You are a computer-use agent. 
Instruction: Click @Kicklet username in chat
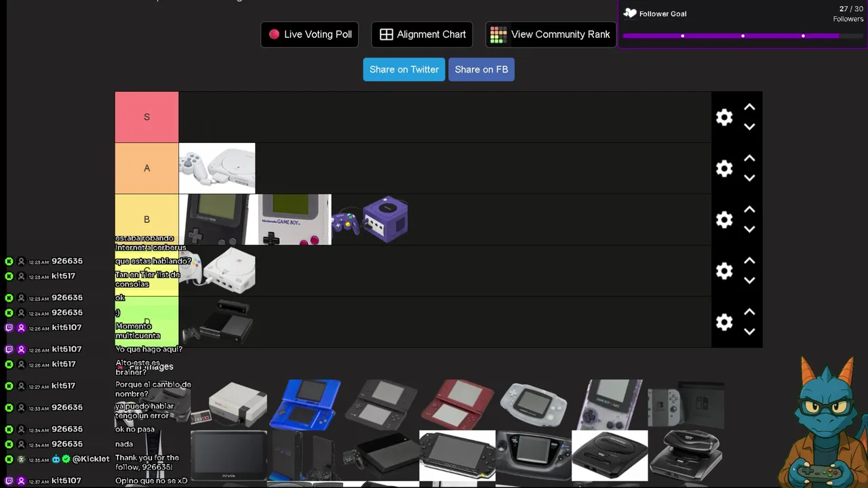91,460
